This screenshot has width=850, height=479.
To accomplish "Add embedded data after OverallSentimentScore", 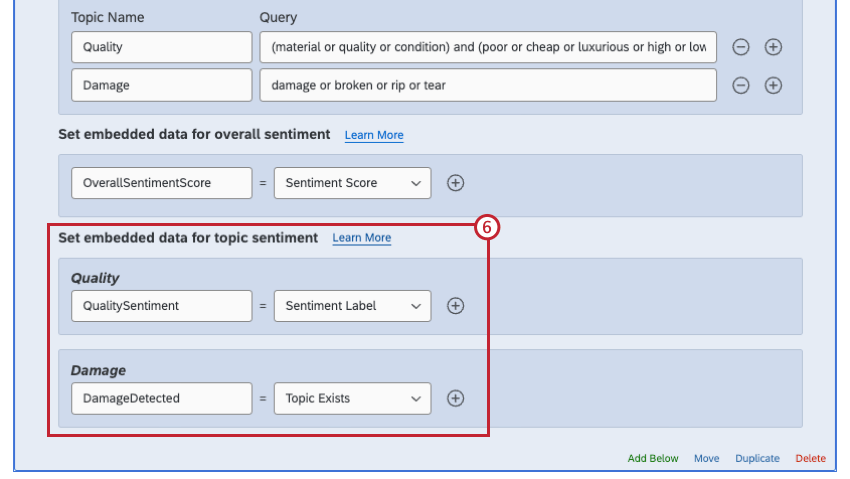I will [455, 183].
